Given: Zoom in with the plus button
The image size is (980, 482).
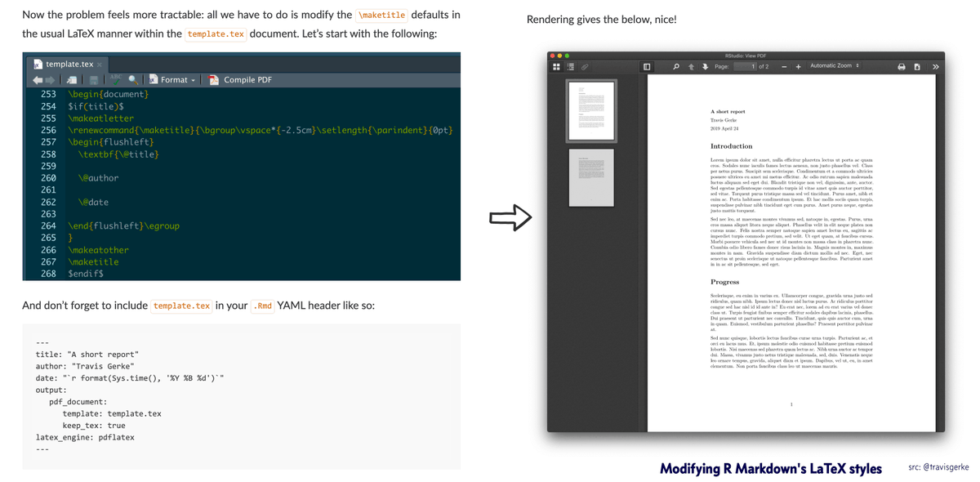Looking at the screenshot, I should 799,67.
